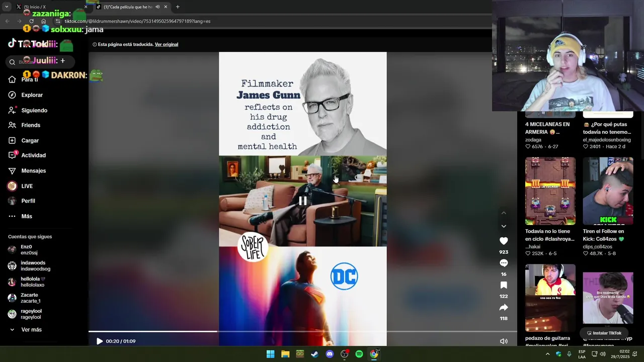Open the KICK Coll4zos video thumbnail

pyautogui.click(x=608, y=191)
